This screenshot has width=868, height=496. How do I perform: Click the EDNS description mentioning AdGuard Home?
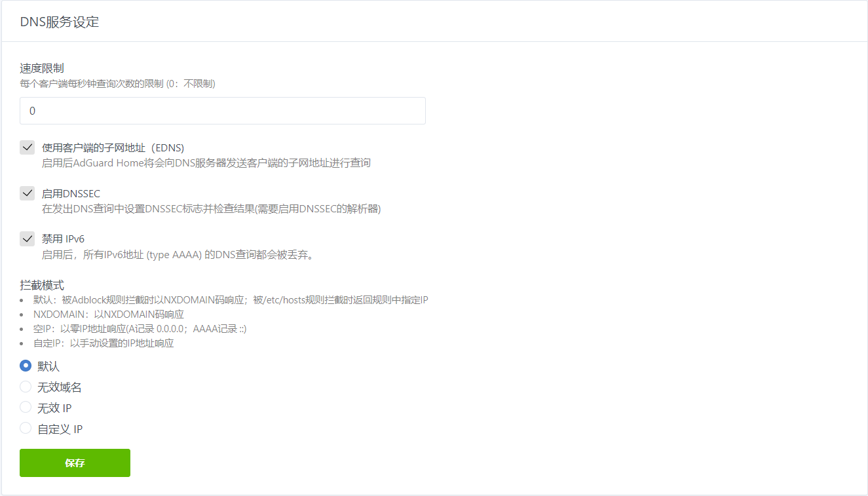click(206, 162)
